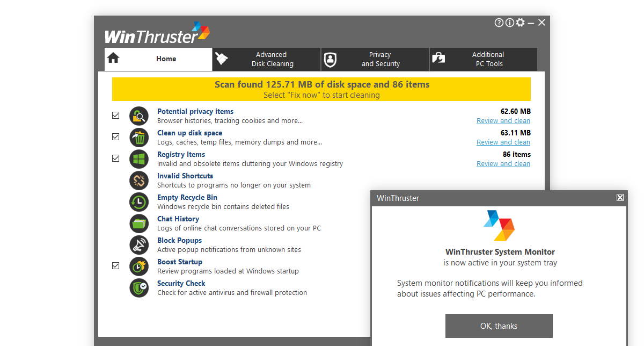Open the Privacy and Security tab

click(x=375, y=59)
